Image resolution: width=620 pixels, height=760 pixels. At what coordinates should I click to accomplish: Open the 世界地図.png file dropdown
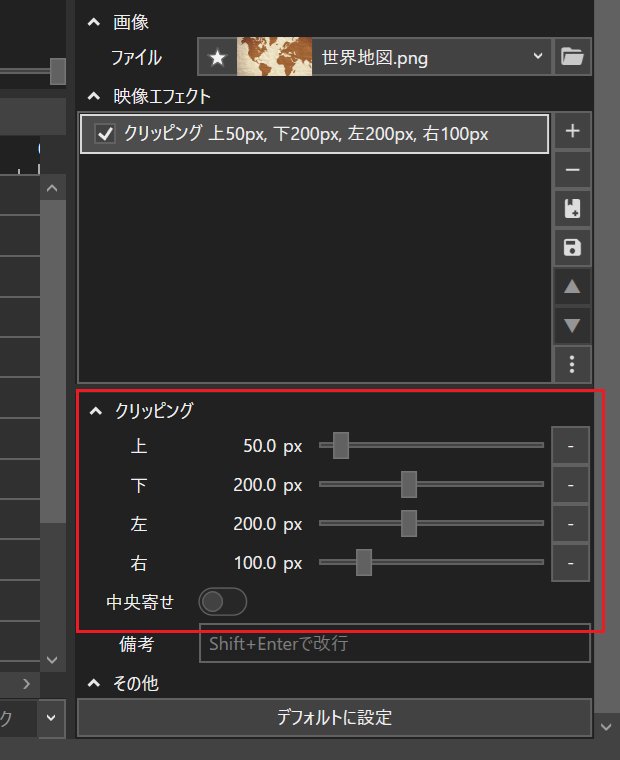pyautogui.click(x=540, y=57)
